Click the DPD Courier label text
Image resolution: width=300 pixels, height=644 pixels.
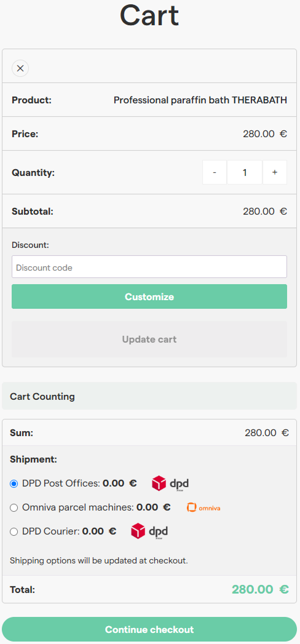coord(51,531)
